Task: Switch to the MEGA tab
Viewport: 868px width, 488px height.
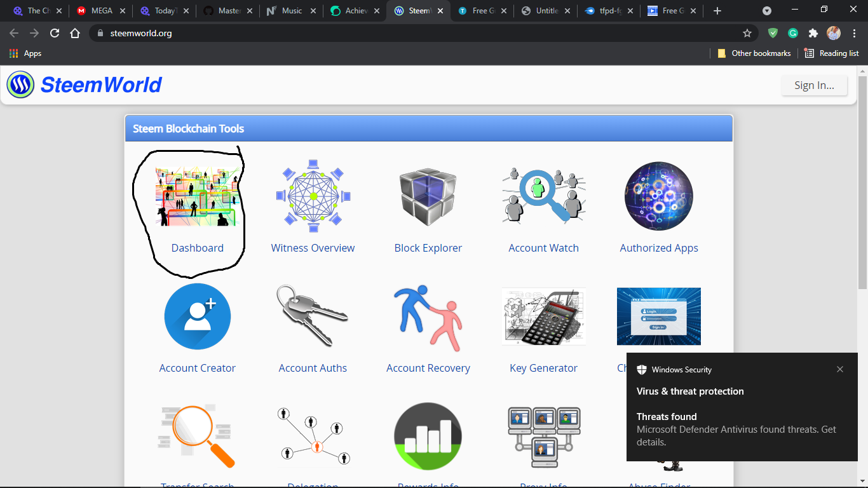Action: point(100,11)
